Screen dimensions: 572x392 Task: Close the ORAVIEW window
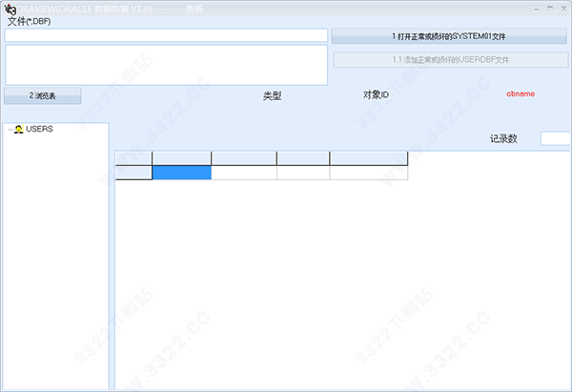[563, 8]
